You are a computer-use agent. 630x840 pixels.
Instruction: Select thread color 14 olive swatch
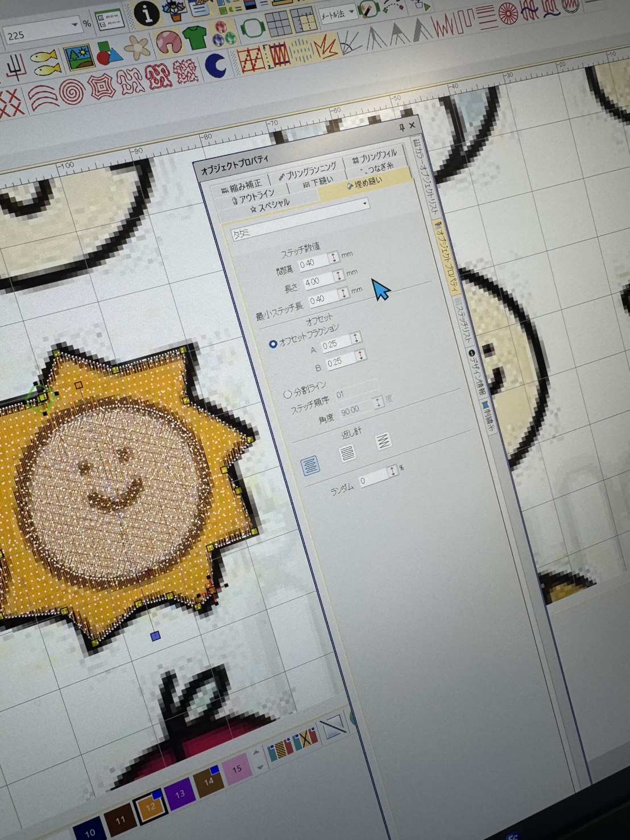(x=208, y=780)
